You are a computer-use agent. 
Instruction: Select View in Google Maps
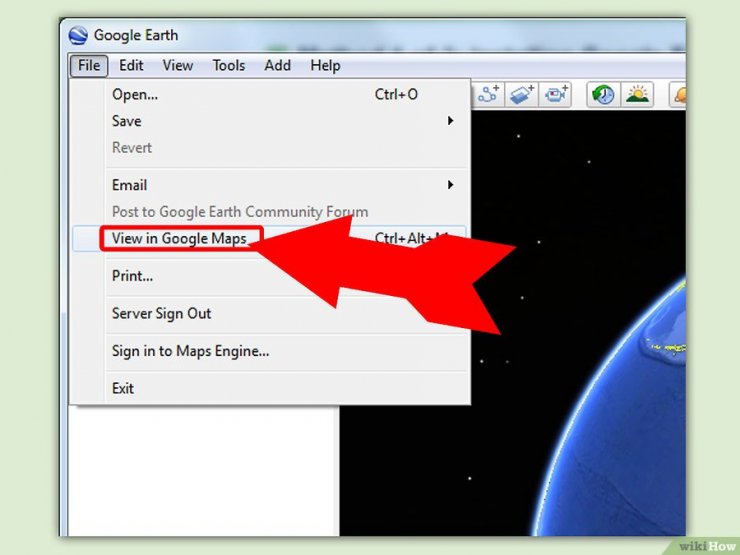(180, 238)
